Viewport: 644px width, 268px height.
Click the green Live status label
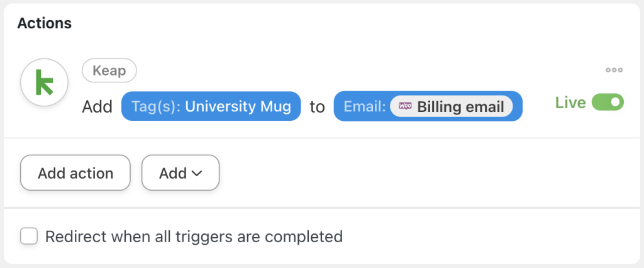click(x=570, y=103)
